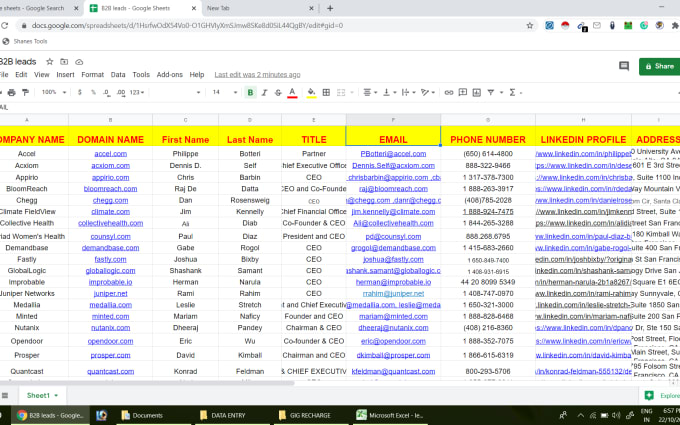The height and width of the screenshot is (425, 680).
Task: Format selection as currency
Action: click(x=80, y=92)
